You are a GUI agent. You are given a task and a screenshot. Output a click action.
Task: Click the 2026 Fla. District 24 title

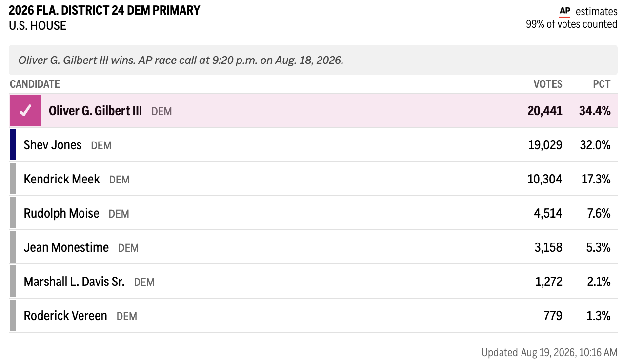pyautogui.click(x=104, y=10)
